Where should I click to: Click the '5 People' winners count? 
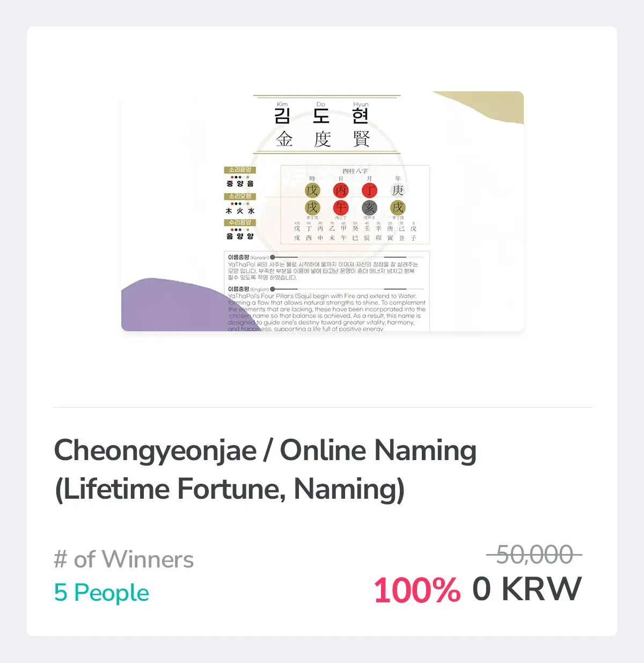point(101,593)
